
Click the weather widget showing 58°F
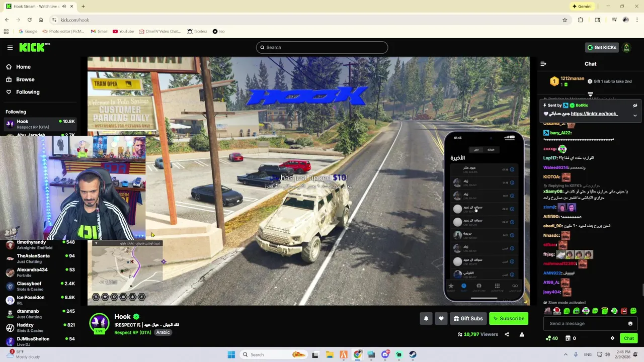coord(23,354)
